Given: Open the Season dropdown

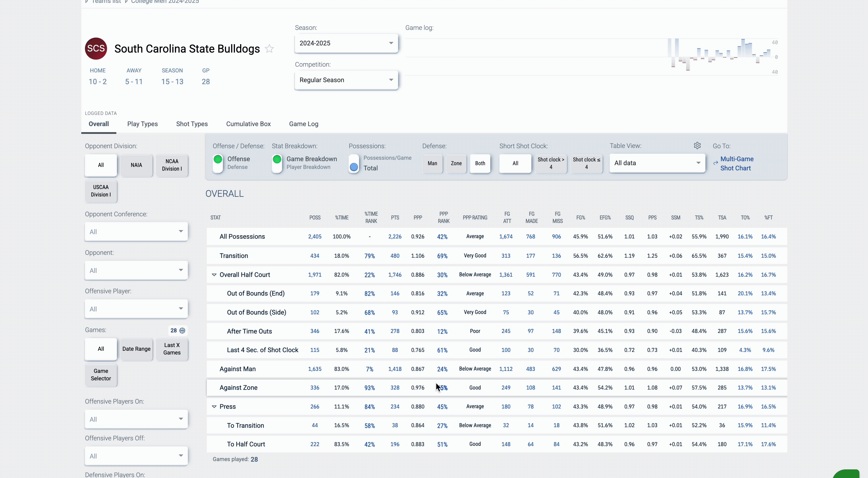Looking at the screenshot, I should pyautogui.click(x=346, y=43).
